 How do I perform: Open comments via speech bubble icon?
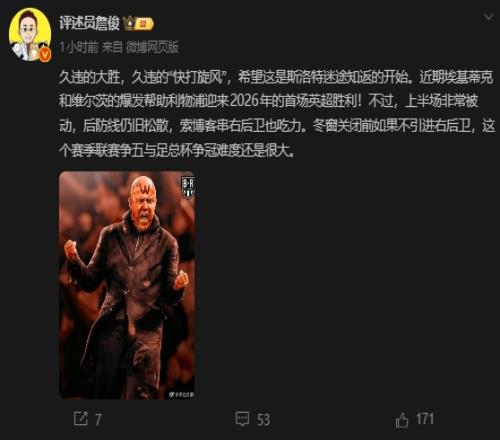click(242, 419)
